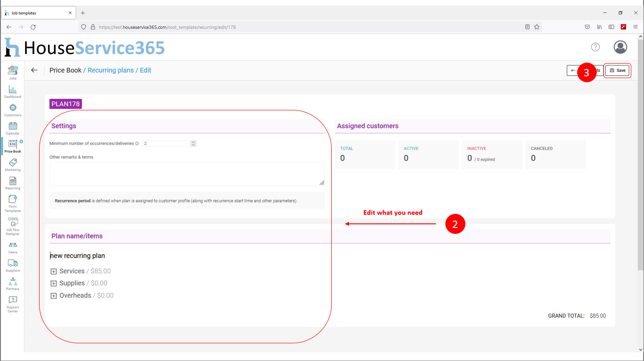
Task: Click the Save button
Action: click(x=617, y=70)
